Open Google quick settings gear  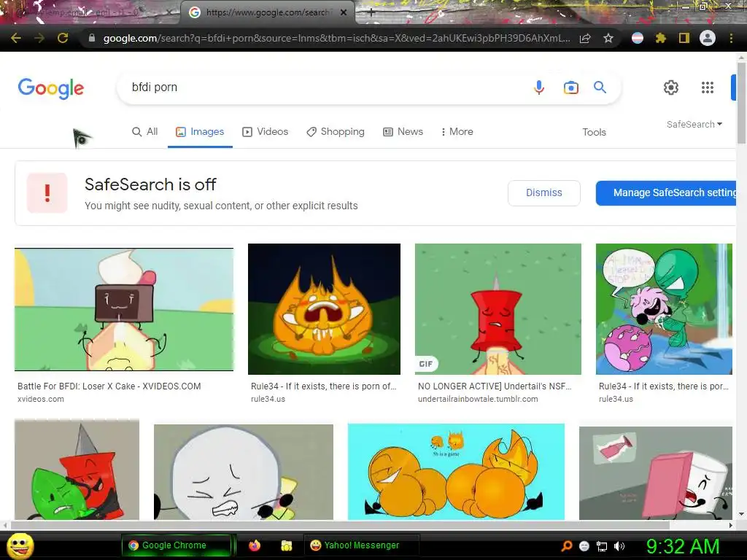coord(671,87)
